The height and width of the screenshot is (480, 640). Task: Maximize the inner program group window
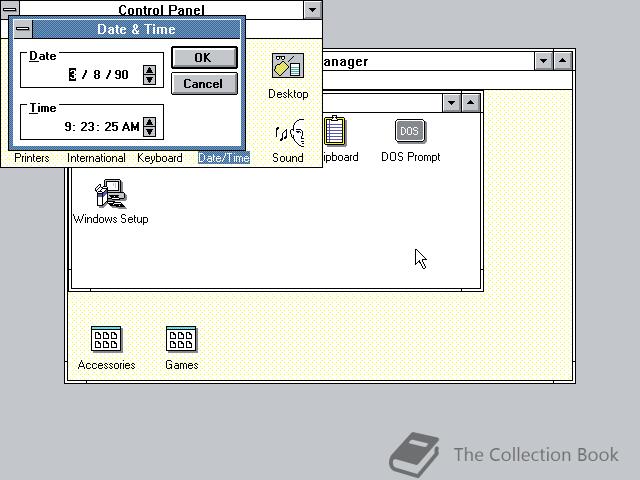[471, 102]
